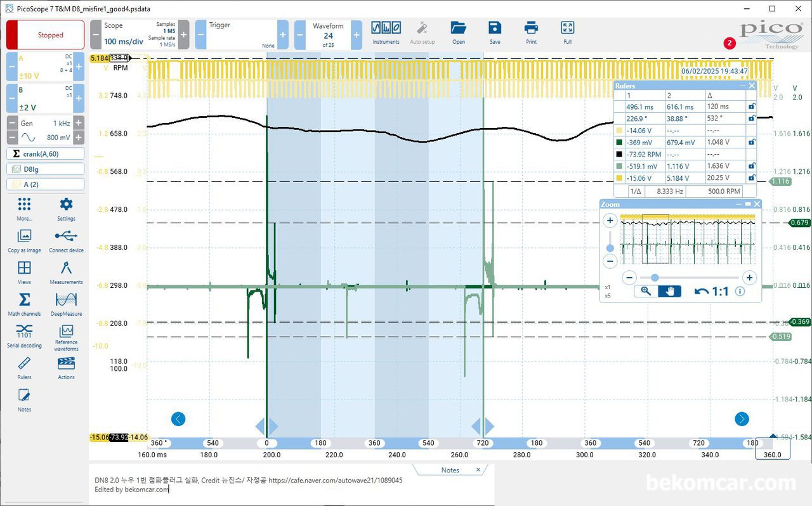Open the Trigger settings panel
The width and height of the screenshot is (812, 506).
coord(241,34)
